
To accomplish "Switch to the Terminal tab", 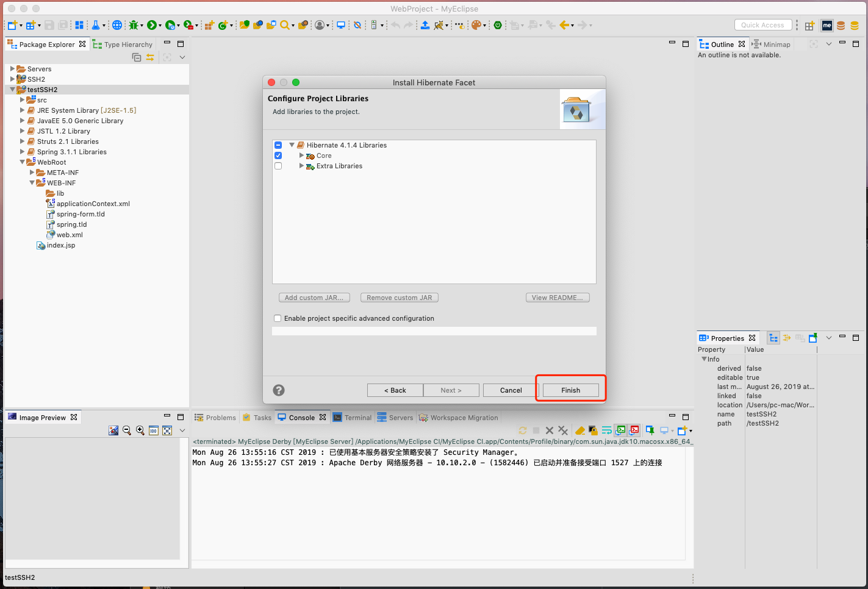I will (x=352, y=418).
